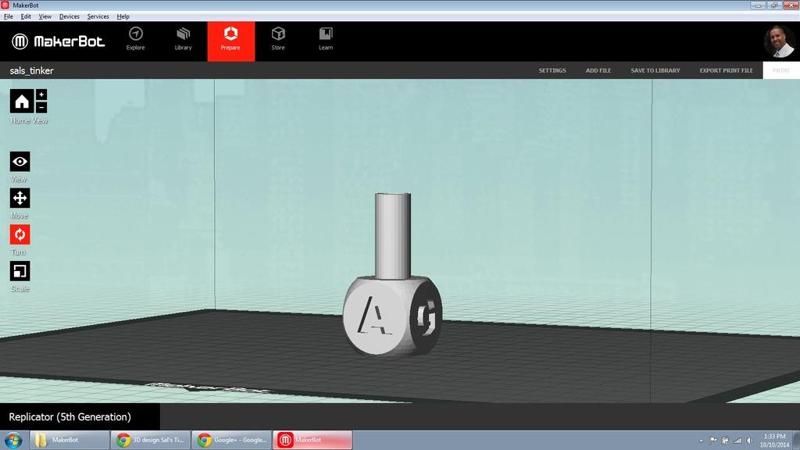Open the View menu
The image size is (800, 450).
[45, 16]
